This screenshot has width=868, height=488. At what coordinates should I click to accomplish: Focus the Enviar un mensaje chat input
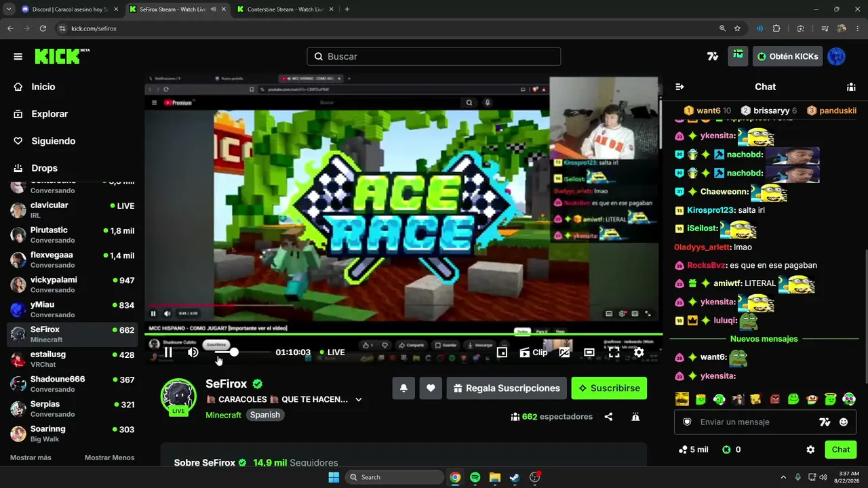click(756, 422)
